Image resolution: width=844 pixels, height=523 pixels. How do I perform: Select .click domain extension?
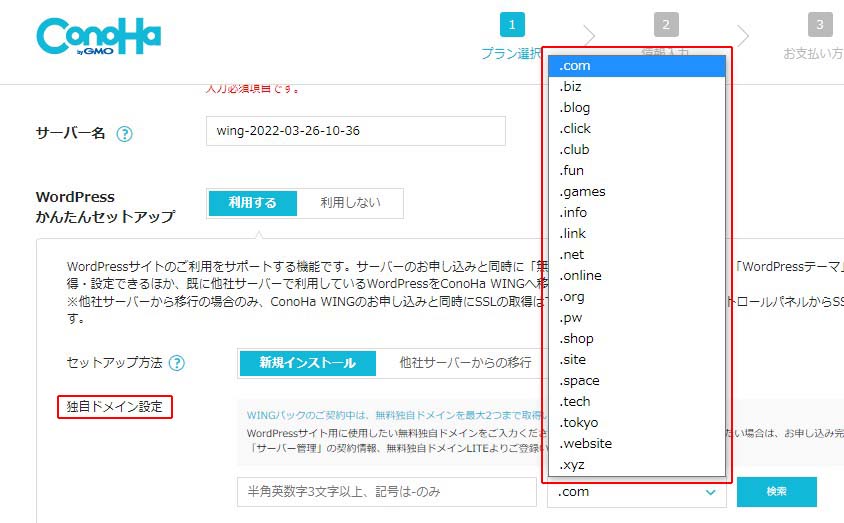click(x=637, y=129)
